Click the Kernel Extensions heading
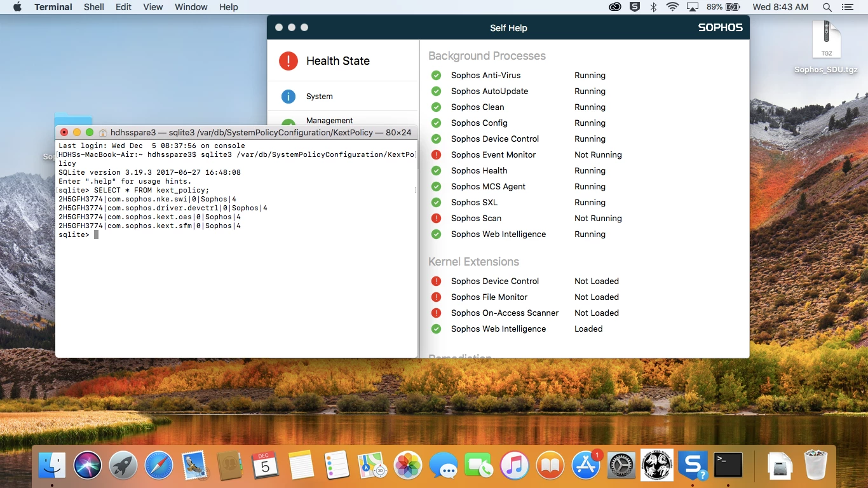Image resolution: width=868 pixels, height=488 pixels. click(x=473, y=262)
